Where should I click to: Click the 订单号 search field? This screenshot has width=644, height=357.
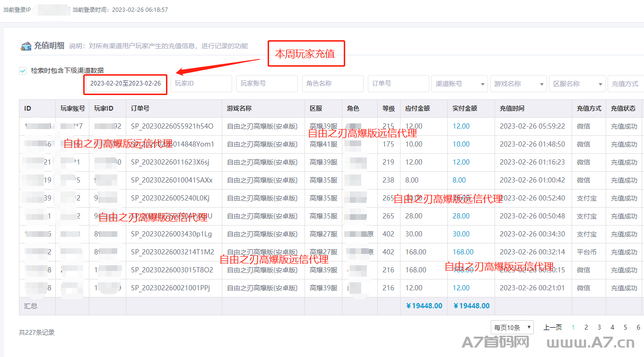(x=398, y=84)
